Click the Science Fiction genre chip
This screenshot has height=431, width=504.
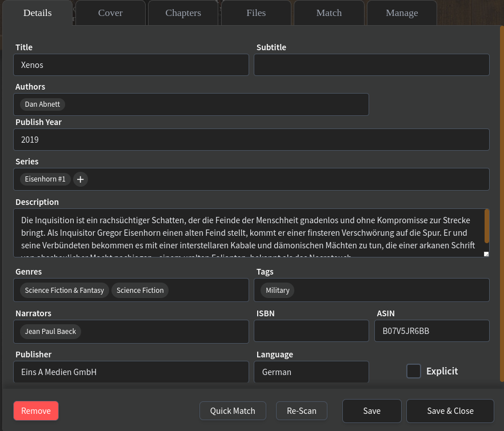point(140,290)
